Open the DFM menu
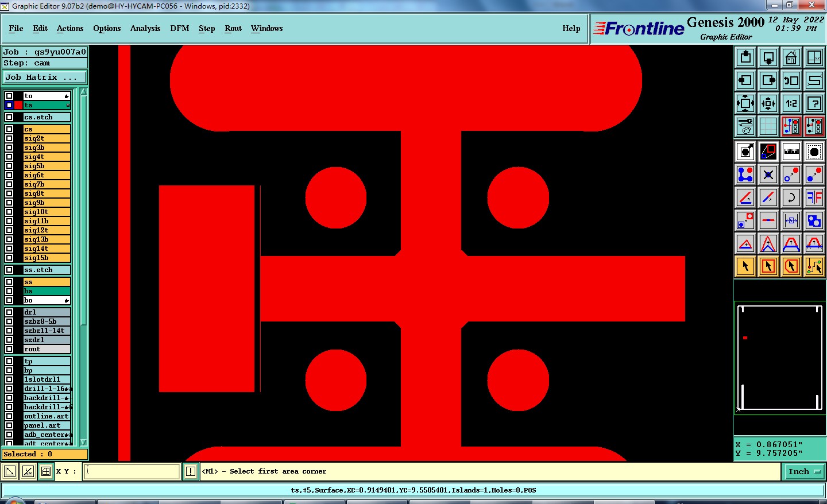The height and width of the screenshot is (504, 827). point(180,28)
